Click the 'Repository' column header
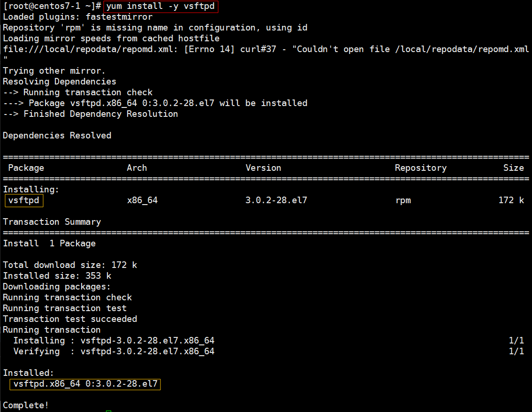This screenshot has height=412, width=532. (x=421, y=168)
